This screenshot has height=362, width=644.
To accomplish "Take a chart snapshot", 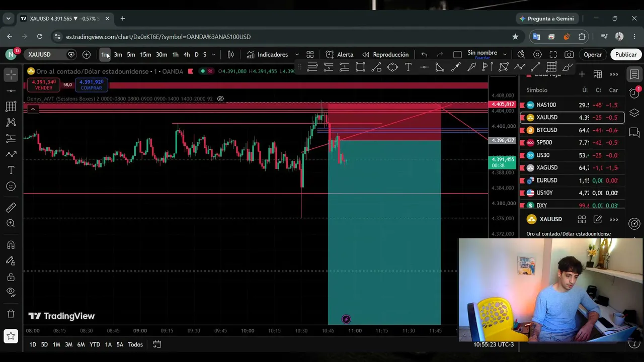I will click(569, 54).
